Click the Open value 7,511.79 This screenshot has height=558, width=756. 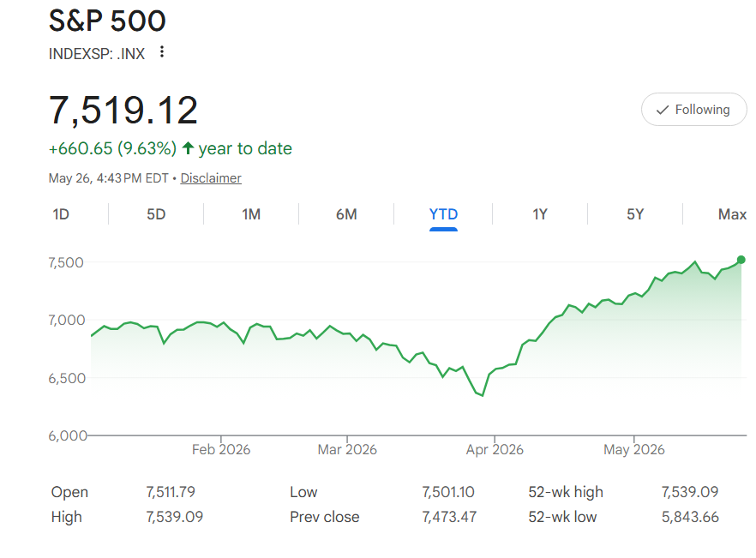coord(171,492)
